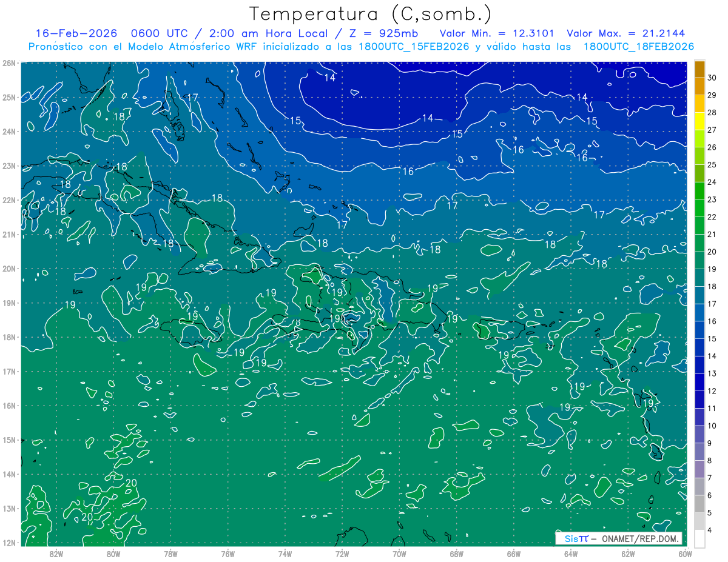Click color bar legend label '6'
Image resolution: width=728 pixels, height=562 pixels.
point(710,495)
